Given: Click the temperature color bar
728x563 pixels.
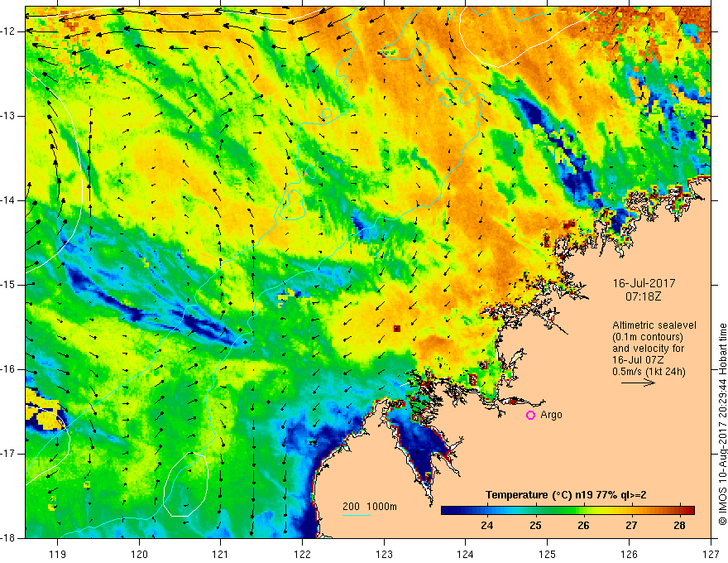Looking at the screenshot, I should (x=568, y=510).
